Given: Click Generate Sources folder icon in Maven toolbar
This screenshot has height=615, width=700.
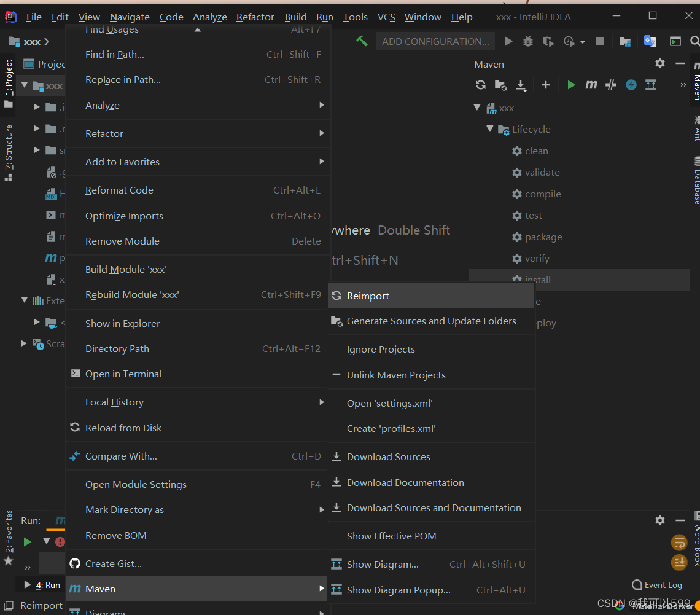Looking at the screenshot, I should 500,85.
